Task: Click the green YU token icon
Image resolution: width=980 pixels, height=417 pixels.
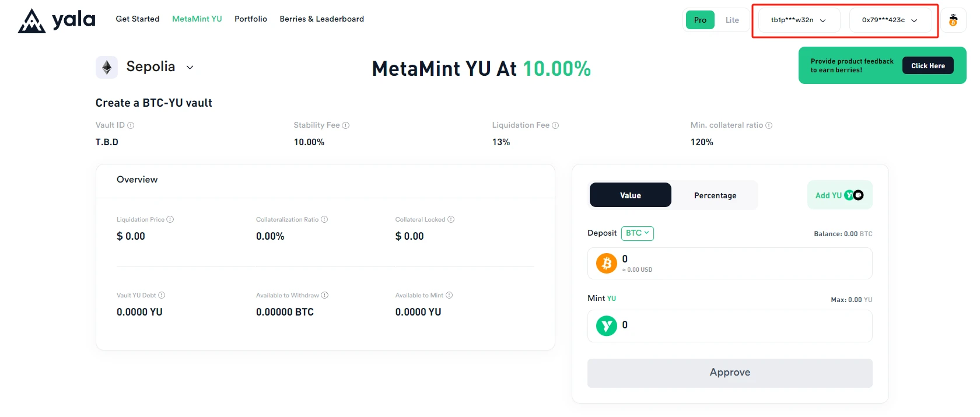Action: tap(607, 325)
